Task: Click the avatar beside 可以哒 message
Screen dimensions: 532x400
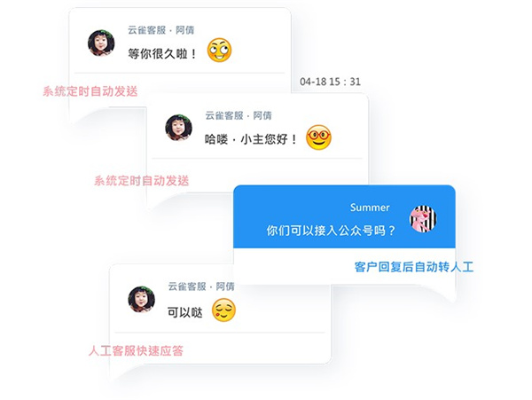Action: tap(142, 299)
